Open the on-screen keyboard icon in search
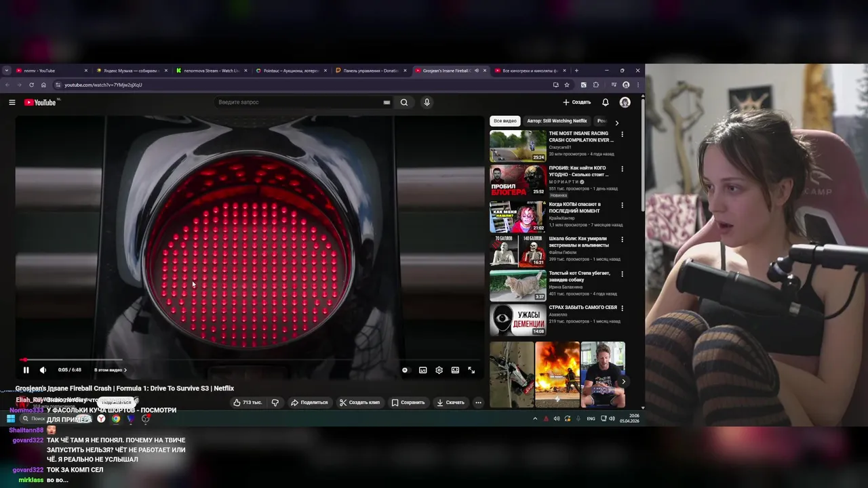The image size is (868, 488). [387, 102]
